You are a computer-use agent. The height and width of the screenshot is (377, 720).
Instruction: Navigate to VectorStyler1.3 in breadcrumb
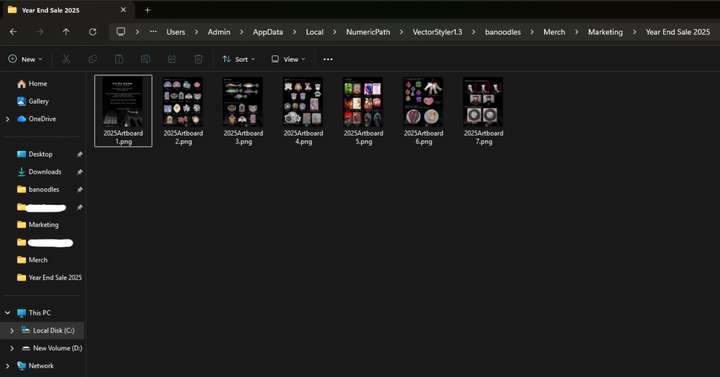[x=437, y=32]
